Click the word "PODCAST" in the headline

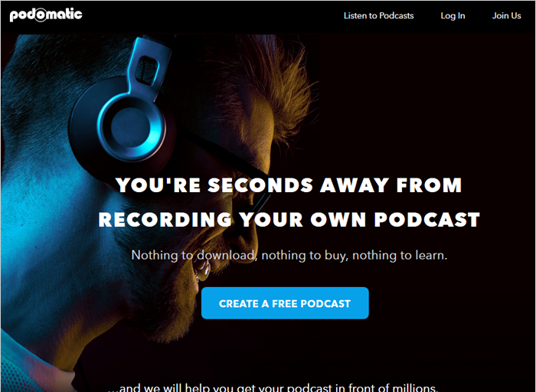point(427,220)
